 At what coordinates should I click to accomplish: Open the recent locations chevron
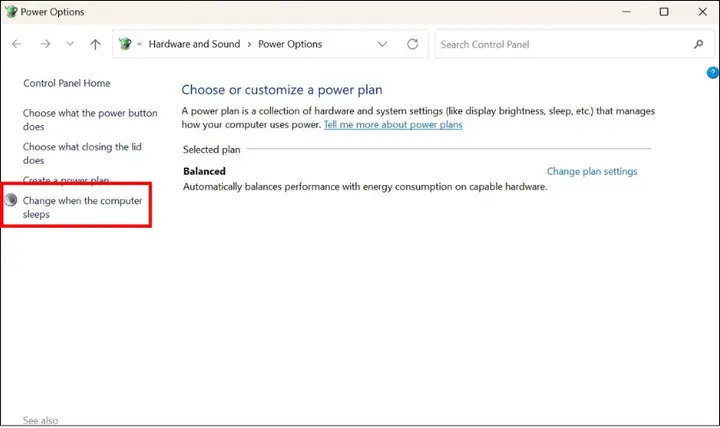coord(70,44)
